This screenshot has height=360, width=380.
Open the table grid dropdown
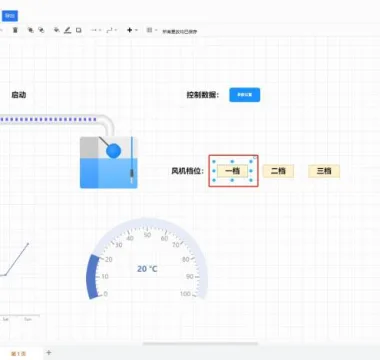click(152, 30)
